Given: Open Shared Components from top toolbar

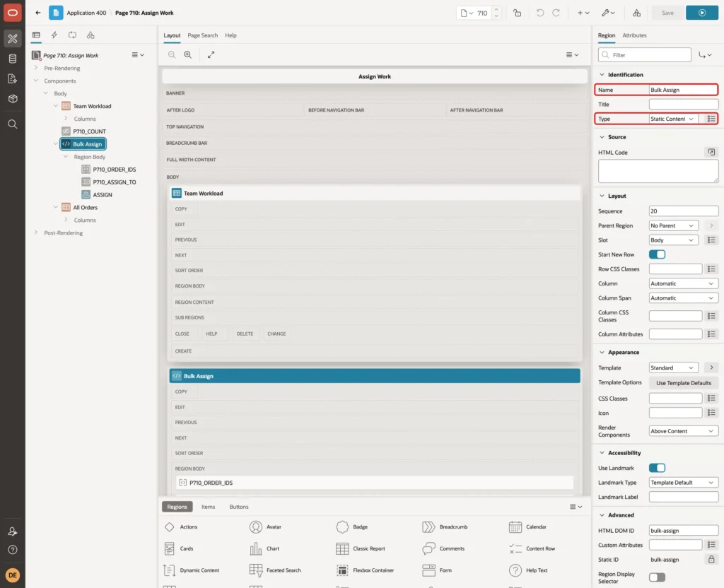Looking at the screenshot, I should [x=636, y=13].
